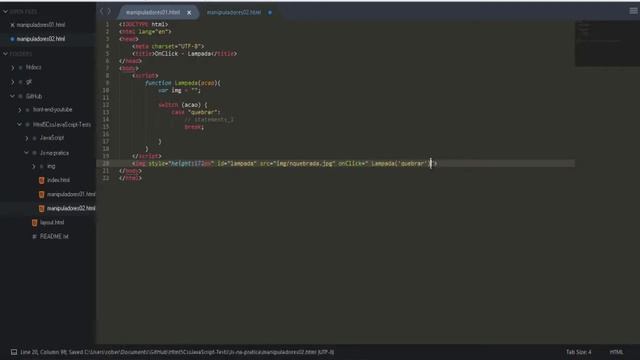Select manipuladores02.html in the Open Files list
Image resolution: width=640 pixels, height=360 pixels.
[x=41, y=39]
